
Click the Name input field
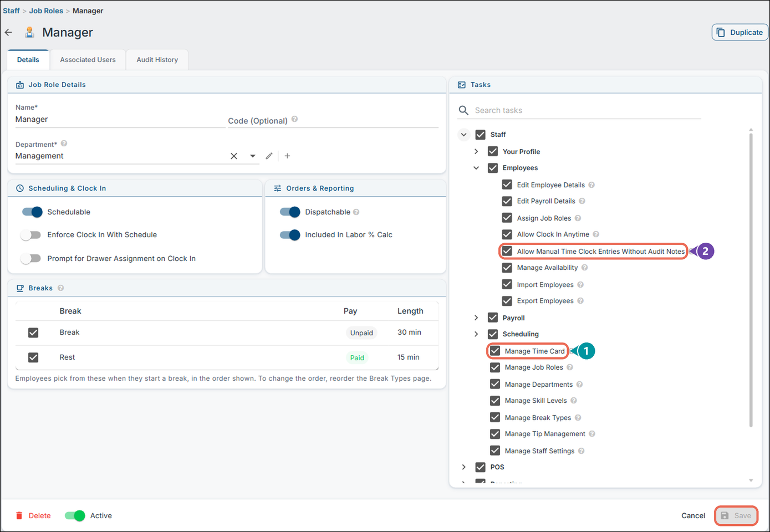pos(120,120)
